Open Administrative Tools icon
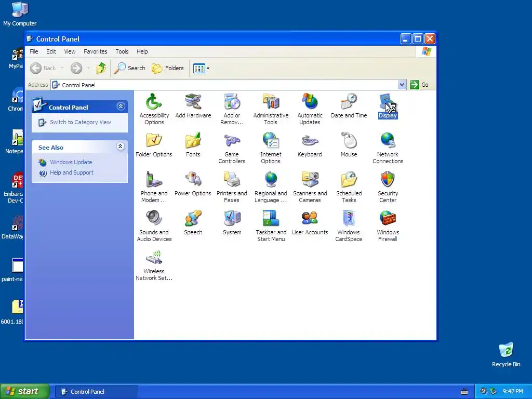Viewport: 532px width, 399px height. (x=271, y=109)
